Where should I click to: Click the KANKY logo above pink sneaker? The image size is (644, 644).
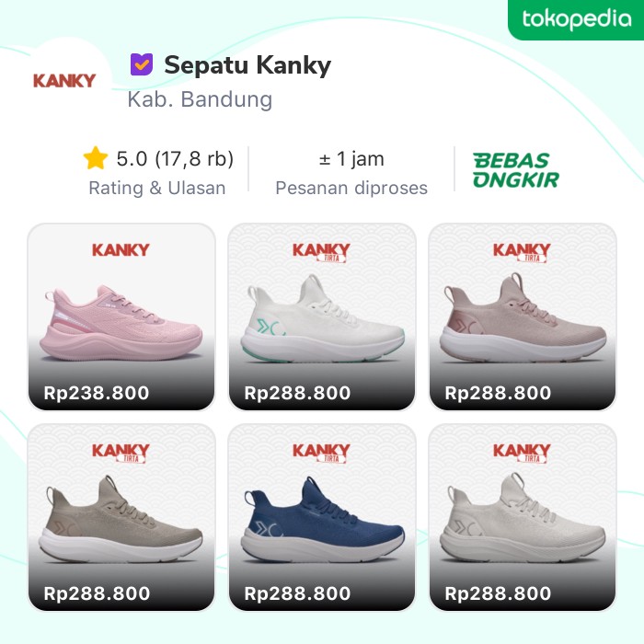(121, 249)
